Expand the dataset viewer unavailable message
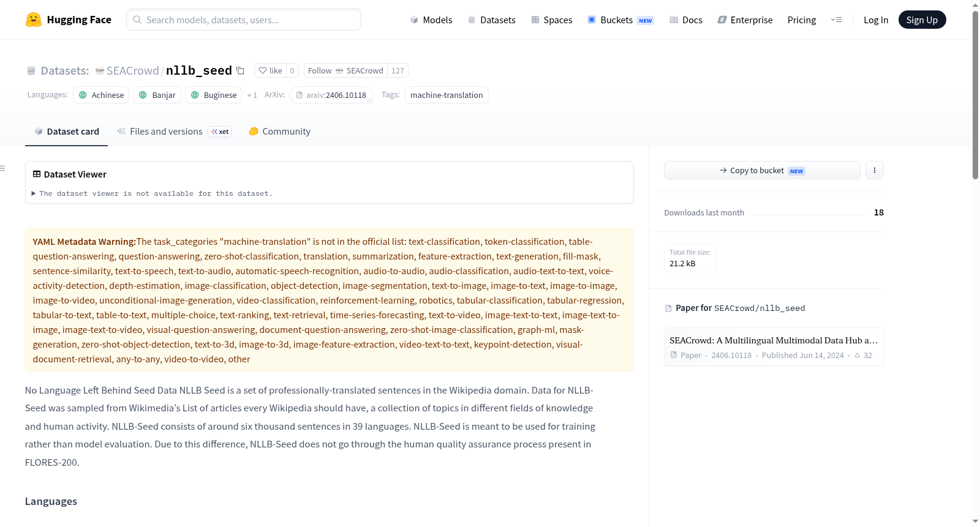This screenshot has width=980, height=527. 152,193
